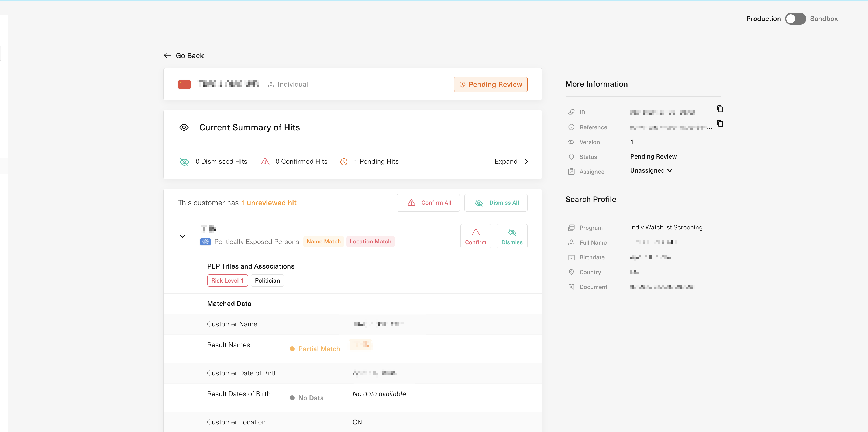The height and width of the screenshot is (432, 868).
Task: Click the China flag icon
Action: point(184,84)
